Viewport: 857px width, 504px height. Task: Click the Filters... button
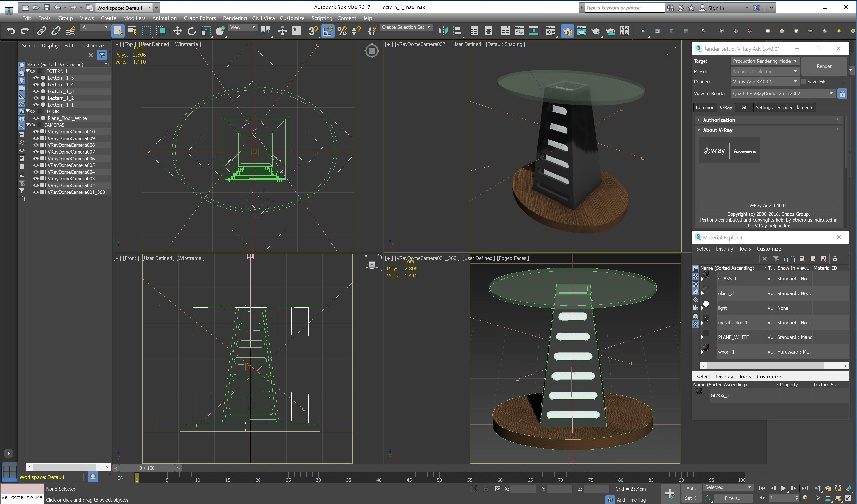click(x=733, y=498)
